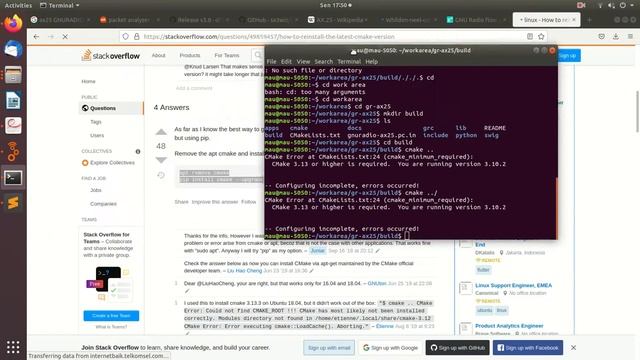Open Sublime Text from the dock

click(x=13, y=203)
